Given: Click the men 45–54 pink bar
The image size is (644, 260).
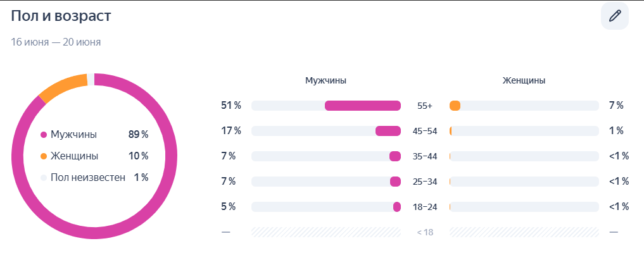Looking at the screenshot, I should pyautogui.click(x=388, y=131).
